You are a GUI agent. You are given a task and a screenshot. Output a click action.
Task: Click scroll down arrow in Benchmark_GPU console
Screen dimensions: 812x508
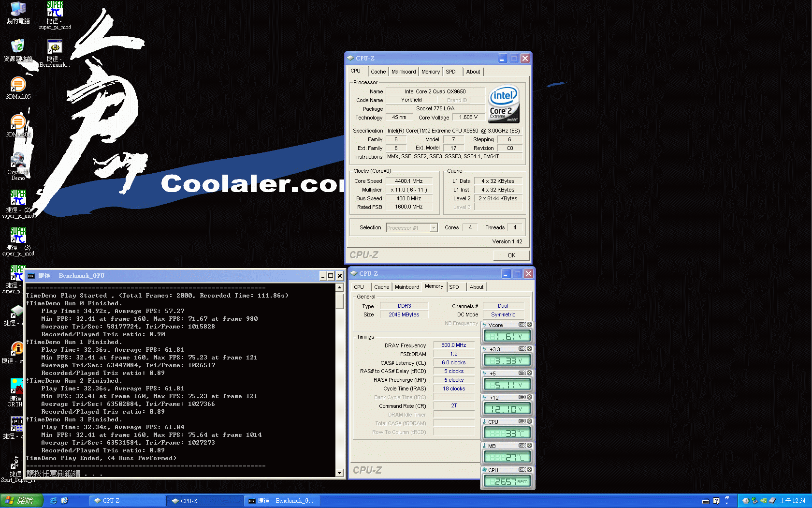[340, 473]
